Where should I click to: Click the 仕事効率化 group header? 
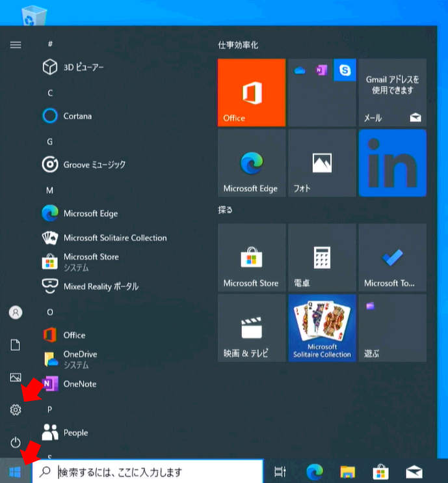coord(238,46)
